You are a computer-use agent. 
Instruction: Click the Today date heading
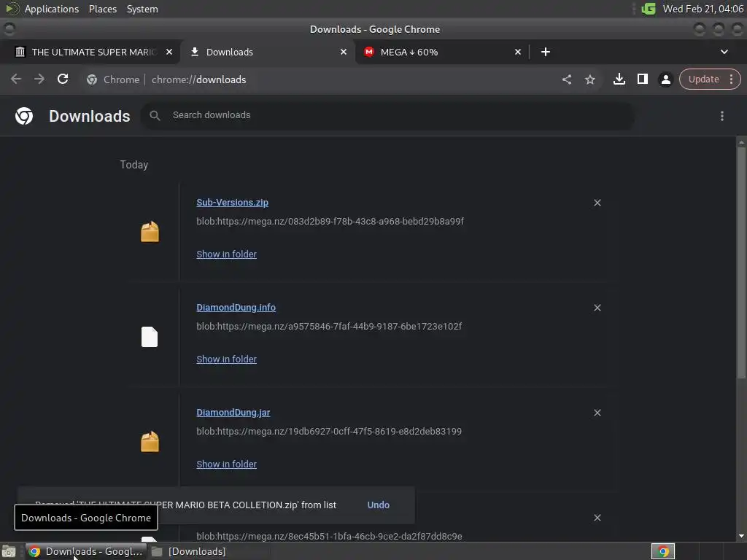coord(134,165)
